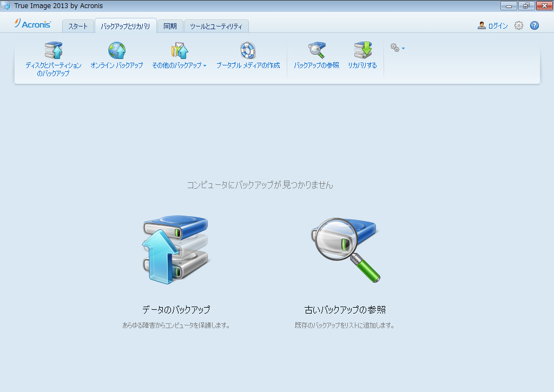
Task: Open the Online Backup globe icon
Action: point(117,51)
